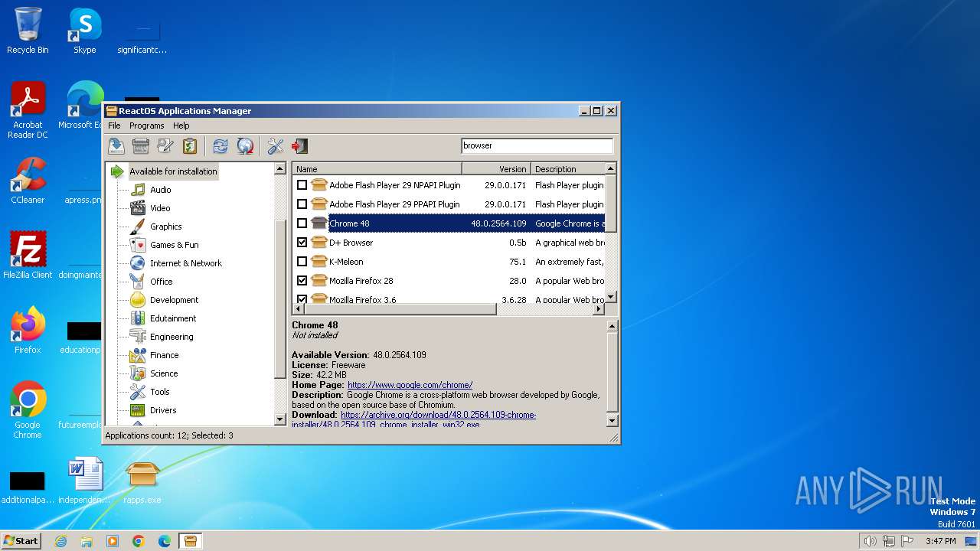Click the volume tray icon

click(870, 541)
